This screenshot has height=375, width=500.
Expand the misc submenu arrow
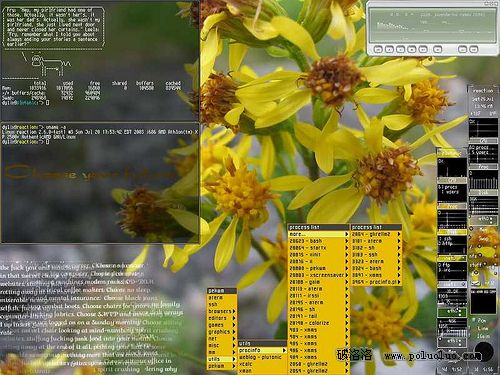click(234, 345)
